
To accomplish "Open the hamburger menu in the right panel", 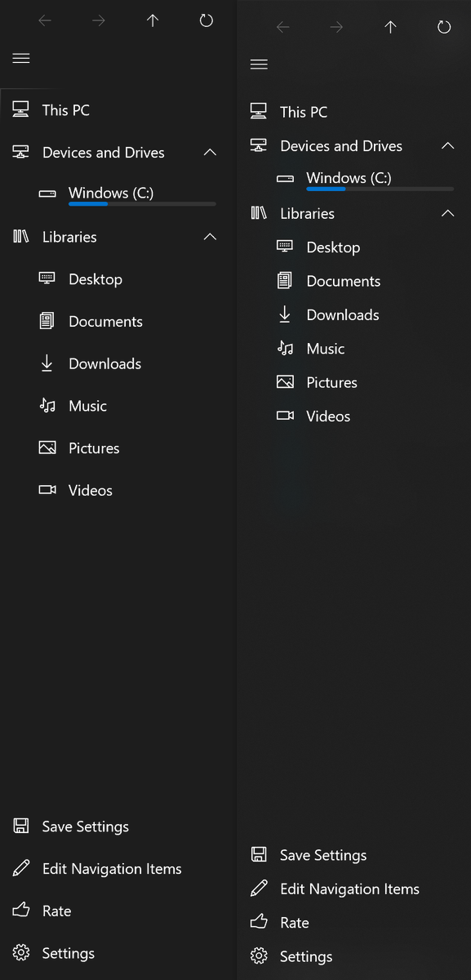I will [259, 65].
